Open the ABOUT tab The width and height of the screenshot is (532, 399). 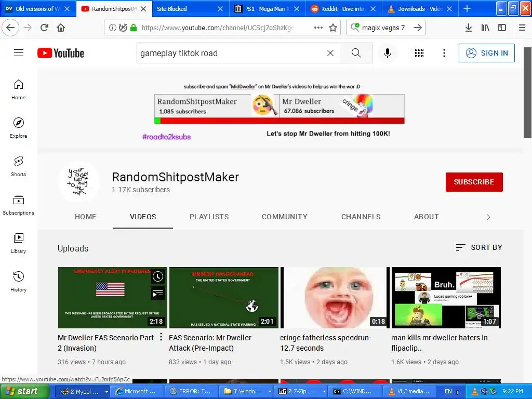426,217
